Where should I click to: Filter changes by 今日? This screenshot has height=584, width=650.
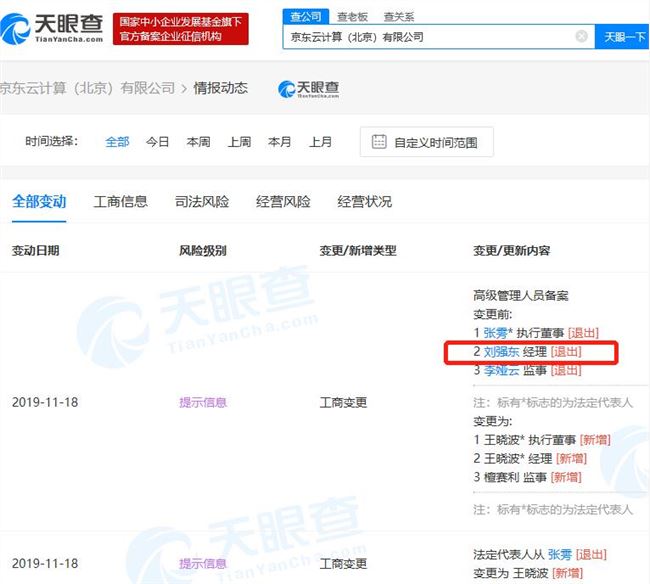pyautogui.click(x=158, y=142)
